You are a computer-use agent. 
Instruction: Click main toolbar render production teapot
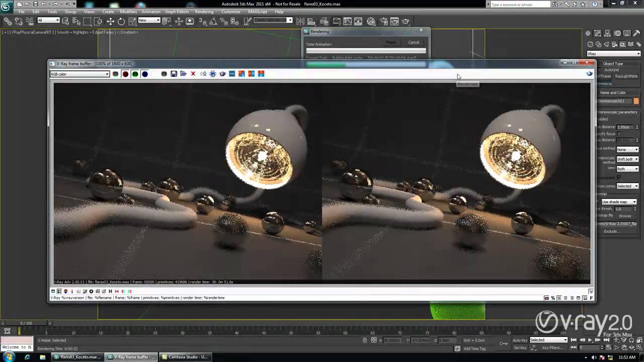pyautogui.click(x=406, y=21)
